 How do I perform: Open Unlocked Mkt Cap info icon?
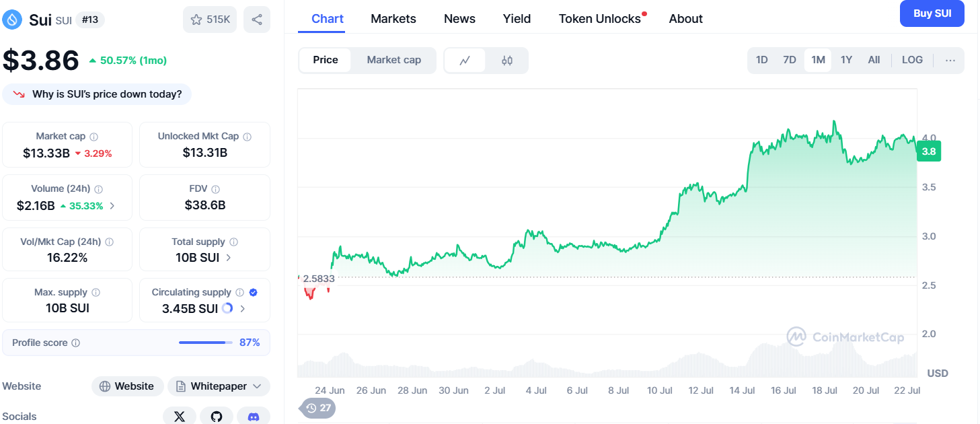(248, 137)
